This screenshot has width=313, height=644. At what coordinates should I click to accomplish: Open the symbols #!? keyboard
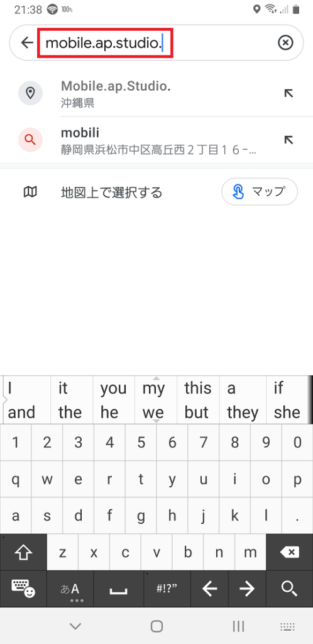(x=167, y=589)
